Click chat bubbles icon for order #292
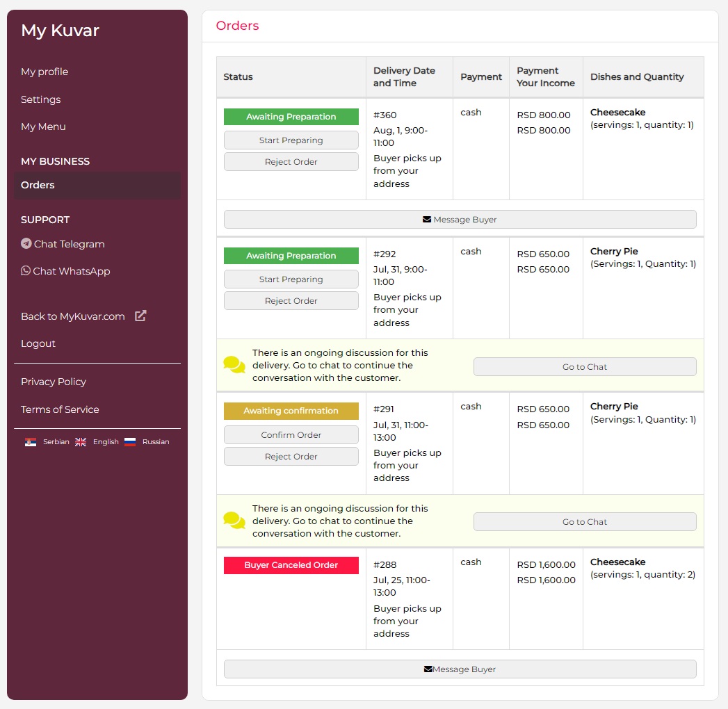Screen dimensions: 728x709 pos(234,366)
